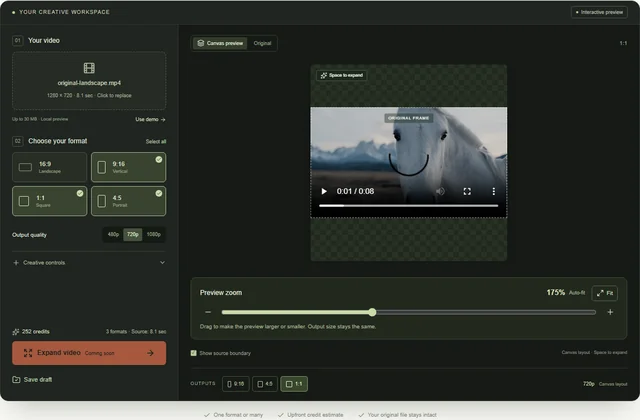Viewport: 640px width, 420px height.
Task: Show the 1:1 output preview
Action: click(294, 384)
